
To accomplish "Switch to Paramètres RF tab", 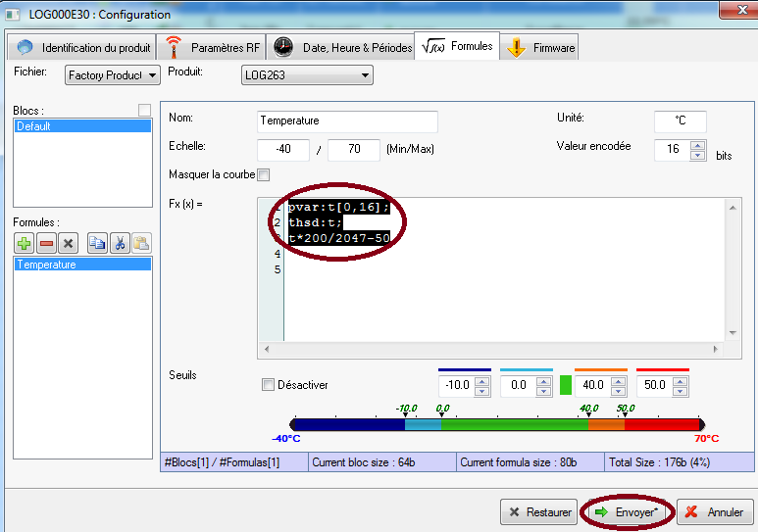I will point(212,47).
